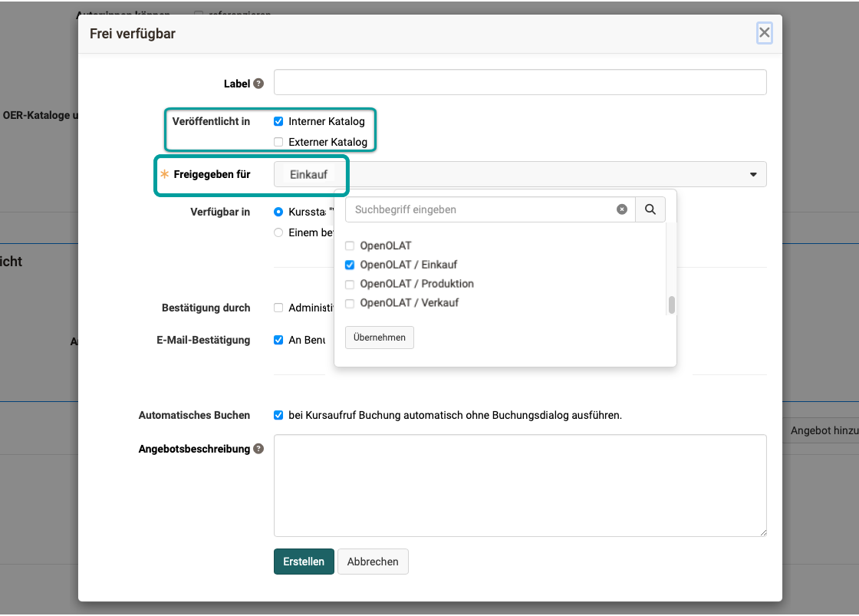The width and height of the screenshot is (859, 616).
Task: Select the Kursstart radio button
Action: point(278,212)
